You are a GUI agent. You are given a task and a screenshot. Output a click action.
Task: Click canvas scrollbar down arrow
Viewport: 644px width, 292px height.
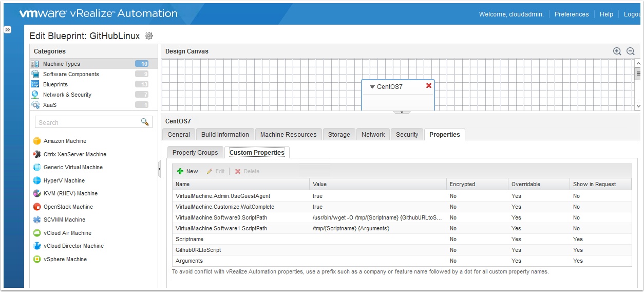[638, 106]
